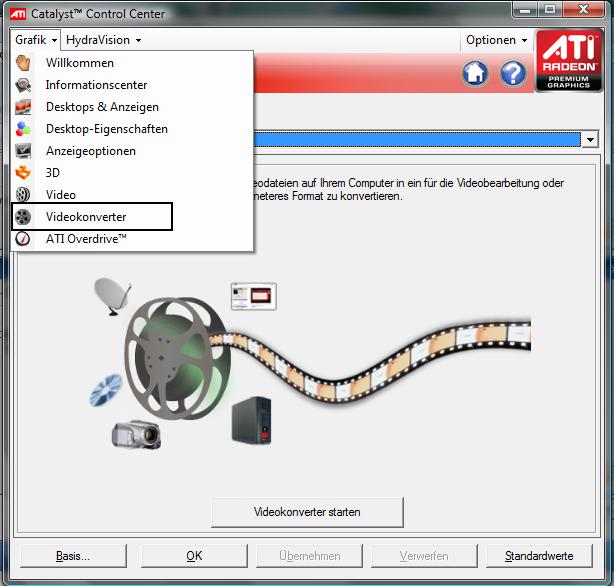
Task: Open ATI Overdrive menu entry
Action: tap(133, 238)
